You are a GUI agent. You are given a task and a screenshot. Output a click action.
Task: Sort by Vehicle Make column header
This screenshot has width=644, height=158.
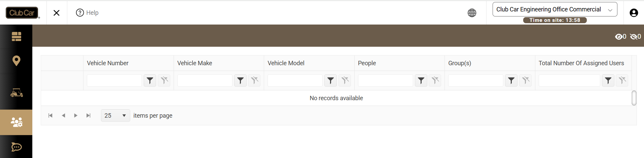click(x=194, y=63)
